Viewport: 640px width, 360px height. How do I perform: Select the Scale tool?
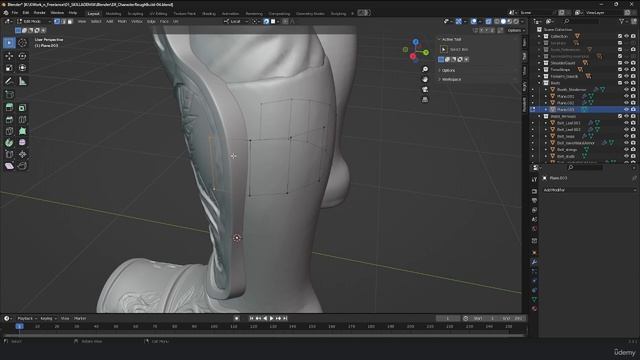9,68
